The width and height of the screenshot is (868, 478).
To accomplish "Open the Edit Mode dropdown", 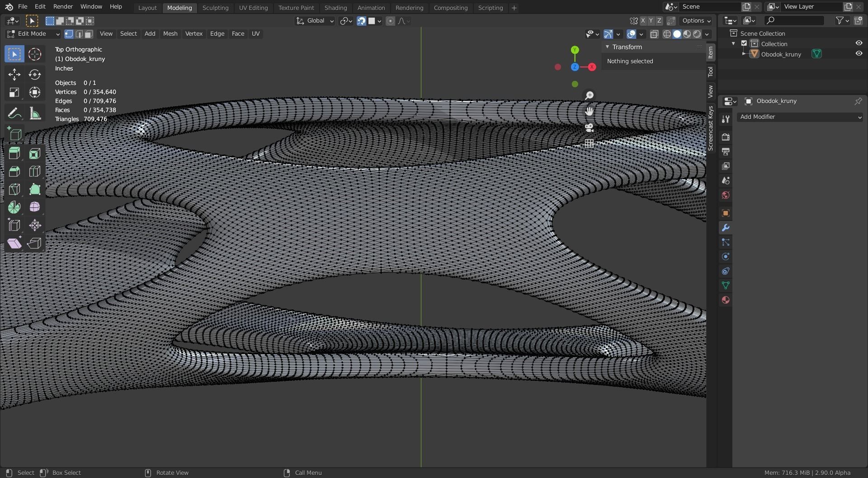I will pos(33,34).
